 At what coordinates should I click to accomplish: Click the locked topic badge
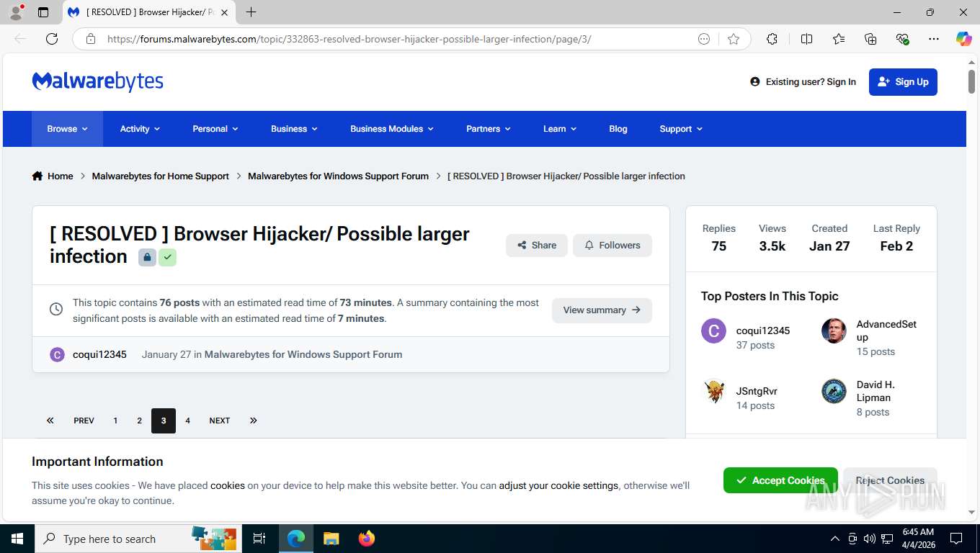[x=147, y=257]
